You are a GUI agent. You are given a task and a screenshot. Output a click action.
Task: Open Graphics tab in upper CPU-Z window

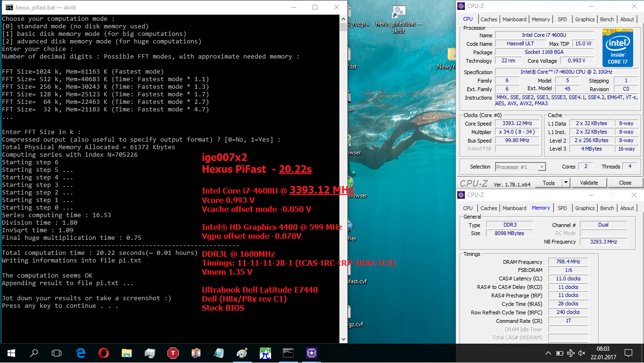click(585, 19)
